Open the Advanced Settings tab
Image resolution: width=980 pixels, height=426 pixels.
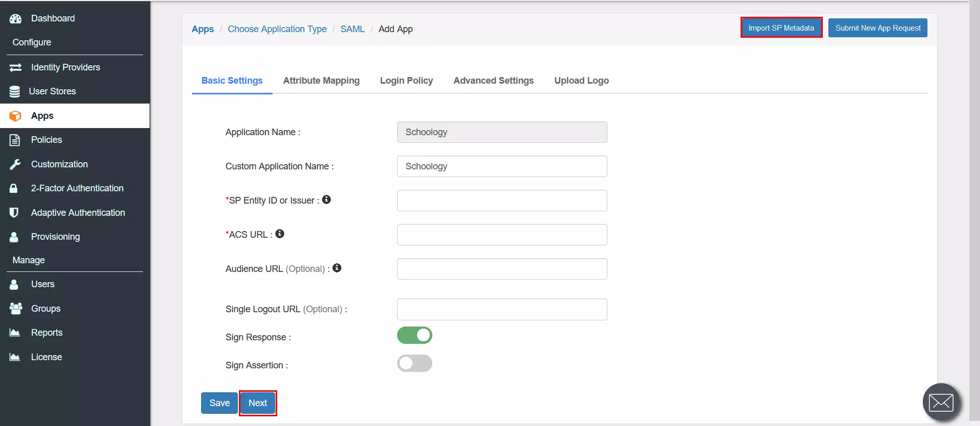pyautogui.click(x=494, y=81)
